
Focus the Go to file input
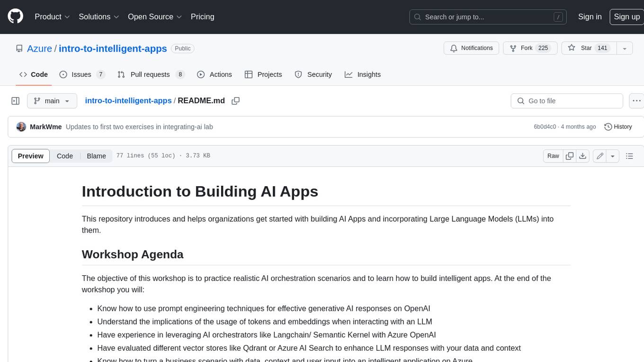pos(567,101)
